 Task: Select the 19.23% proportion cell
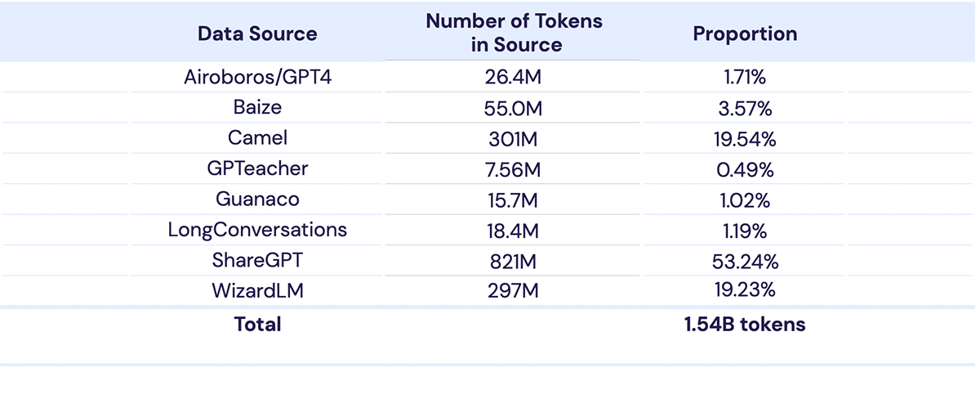(745, 290)
